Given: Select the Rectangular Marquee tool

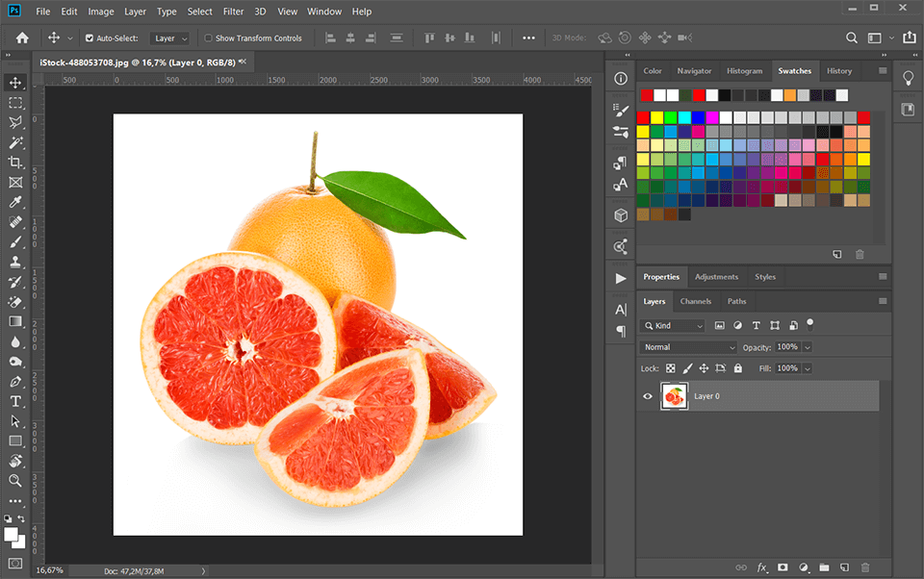Looking at the screenshot, I should click(x=16, y=103).
